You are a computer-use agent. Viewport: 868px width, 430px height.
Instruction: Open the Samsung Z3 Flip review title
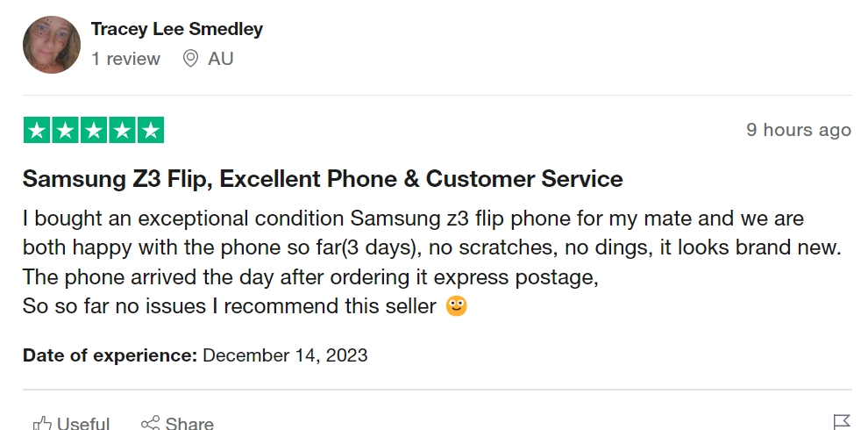(x=323, y=179)
